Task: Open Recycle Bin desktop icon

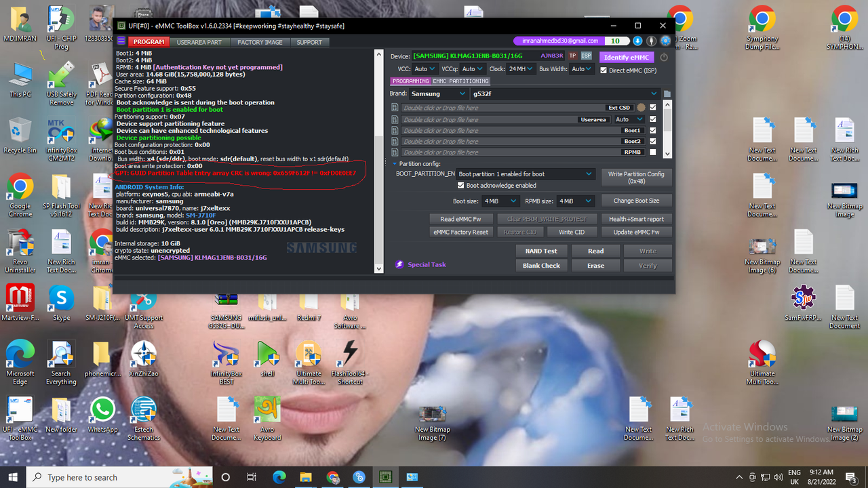Action: 20,135
